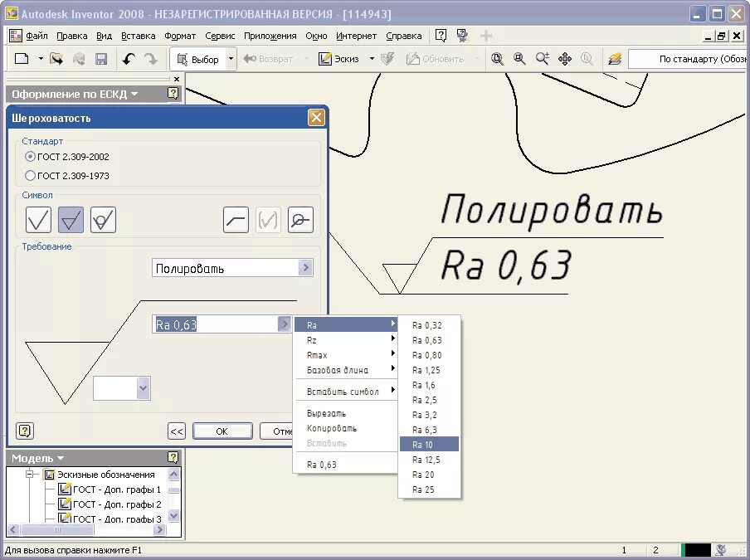Open the Сервис menu

point(220,36)
